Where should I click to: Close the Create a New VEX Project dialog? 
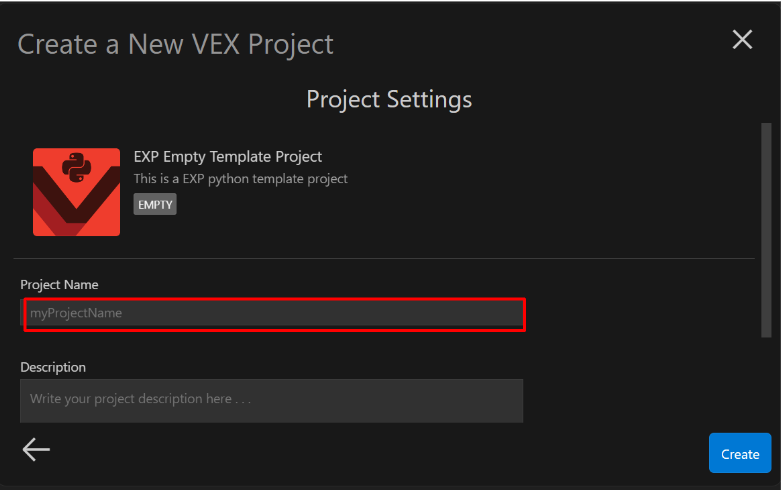pyautogui.click(x=742, y=40)
